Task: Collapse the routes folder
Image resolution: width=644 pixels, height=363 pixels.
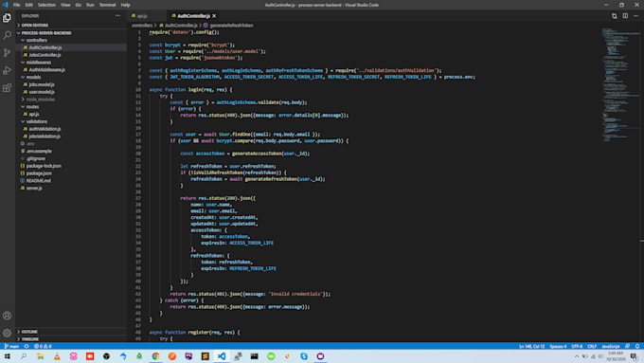Action: [32, 107]
